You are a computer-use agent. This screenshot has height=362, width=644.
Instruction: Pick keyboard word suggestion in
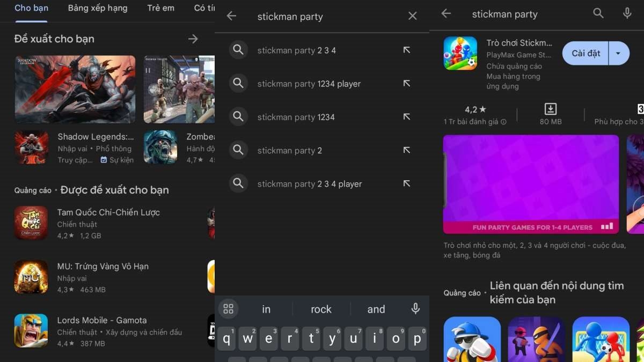click(x=266, y=309)
